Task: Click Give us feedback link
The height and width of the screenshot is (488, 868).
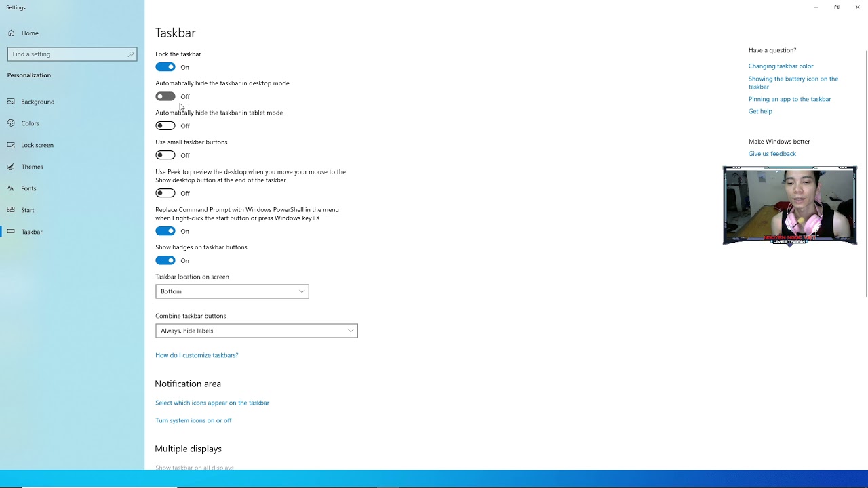Action: tap(772, 154)
